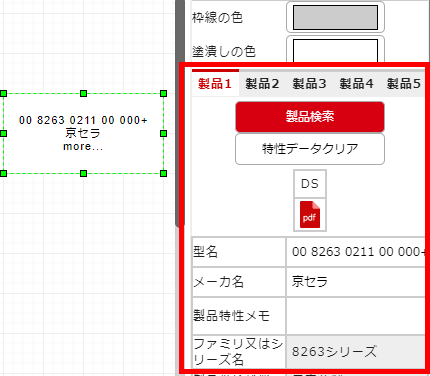Select the 製品特性メモ label cell
The height and width of the screenshot is (376, 430).
[x=239, y=316]
